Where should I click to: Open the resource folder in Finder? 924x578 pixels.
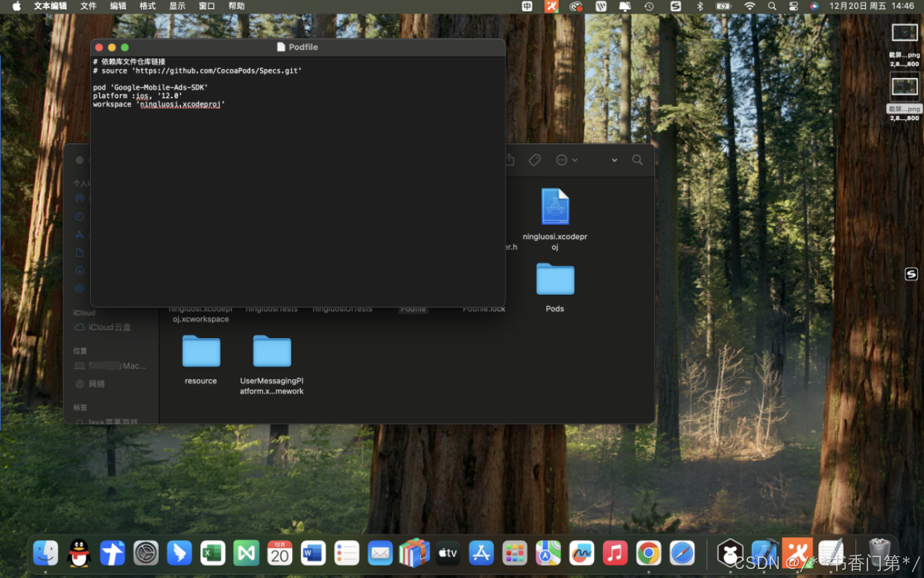point(201,351)
